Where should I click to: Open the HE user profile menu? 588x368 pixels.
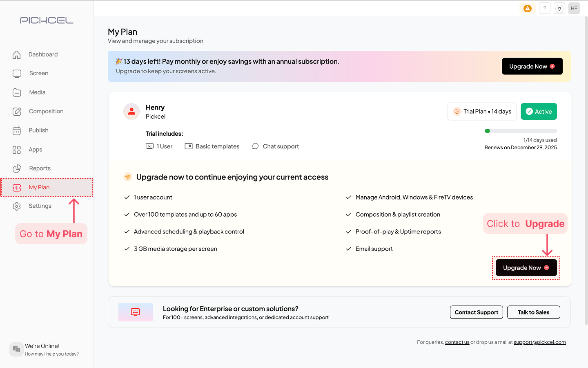pos(574,8)
